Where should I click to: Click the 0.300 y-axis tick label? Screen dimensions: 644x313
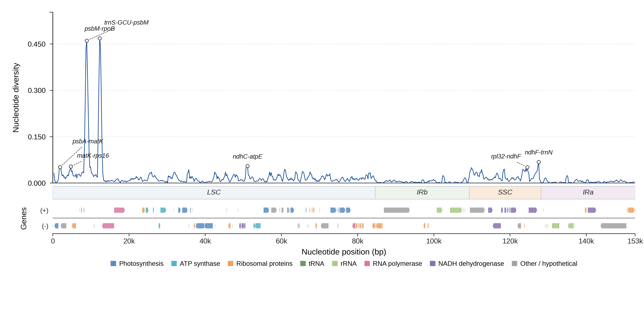click(37, 90)
